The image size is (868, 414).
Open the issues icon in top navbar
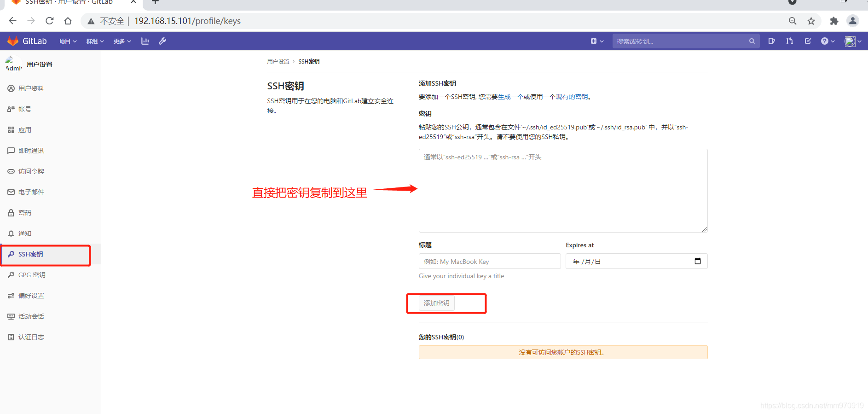(771, 41)
